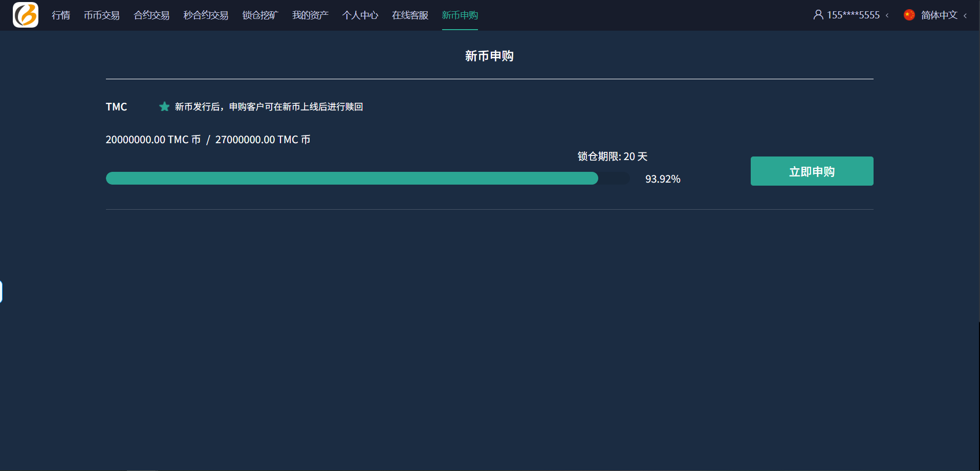Click the white widget at left edge

click(x=2, y=291)
